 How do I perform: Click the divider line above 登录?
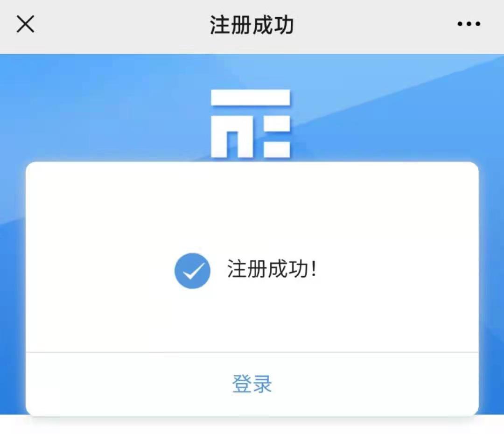252,352
